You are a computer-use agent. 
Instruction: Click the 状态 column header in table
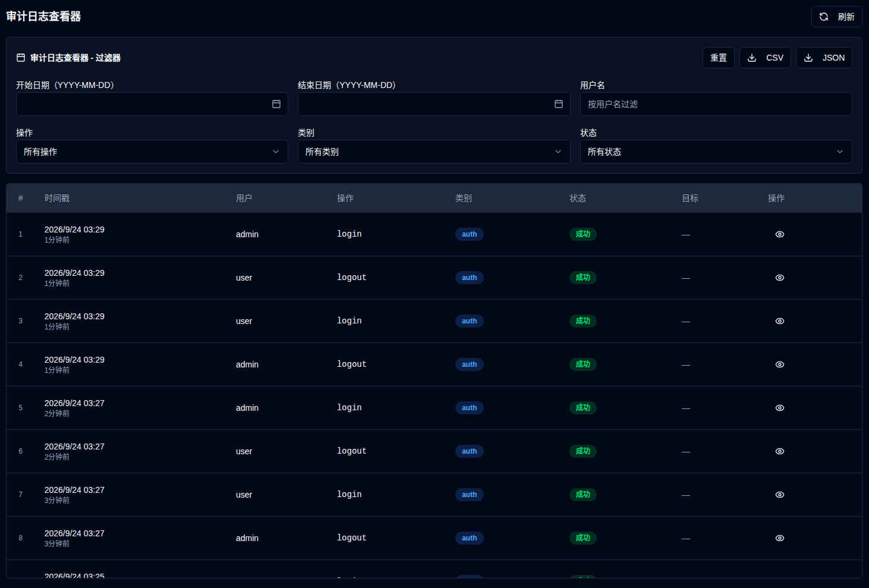[578, 198]
